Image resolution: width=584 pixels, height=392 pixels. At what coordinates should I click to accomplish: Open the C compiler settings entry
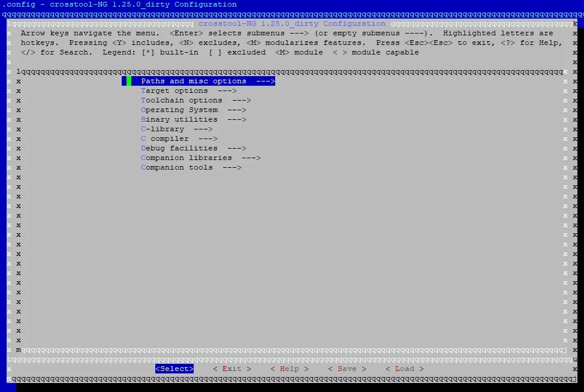[x=165, y=138]
